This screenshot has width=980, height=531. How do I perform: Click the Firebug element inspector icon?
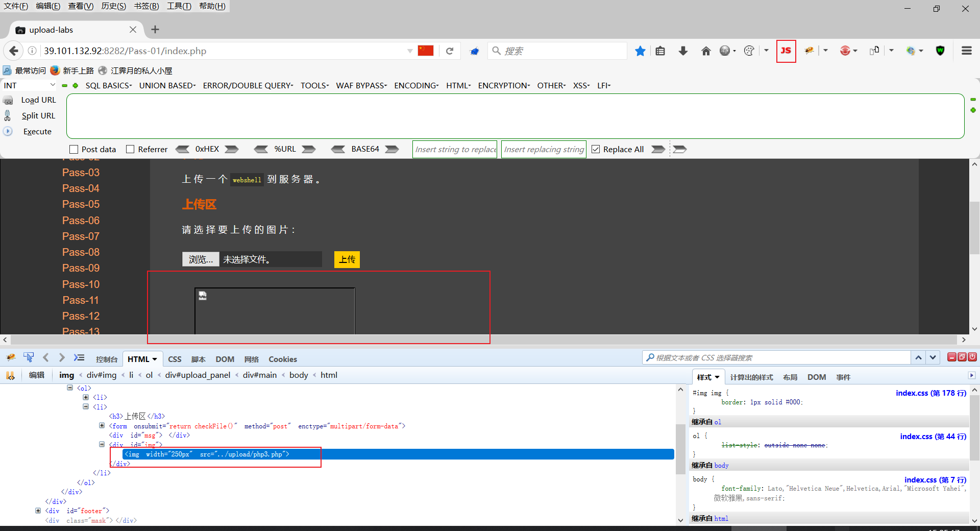coord(29,357)
